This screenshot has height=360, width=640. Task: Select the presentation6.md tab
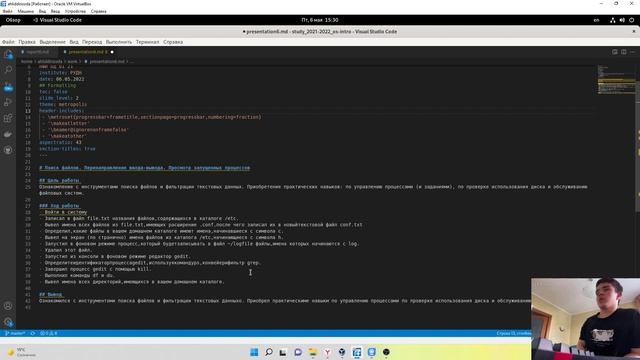pyautogui.click(x=87, y=52)
